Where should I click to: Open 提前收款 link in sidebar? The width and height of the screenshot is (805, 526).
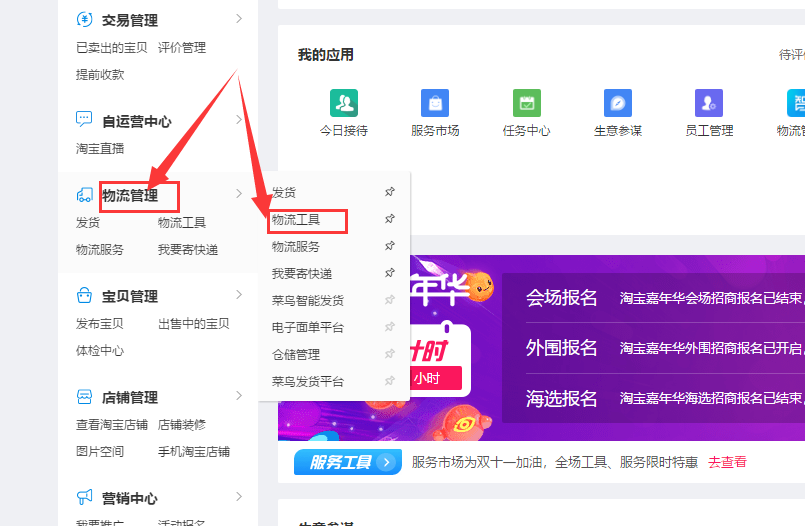(100, 75)
